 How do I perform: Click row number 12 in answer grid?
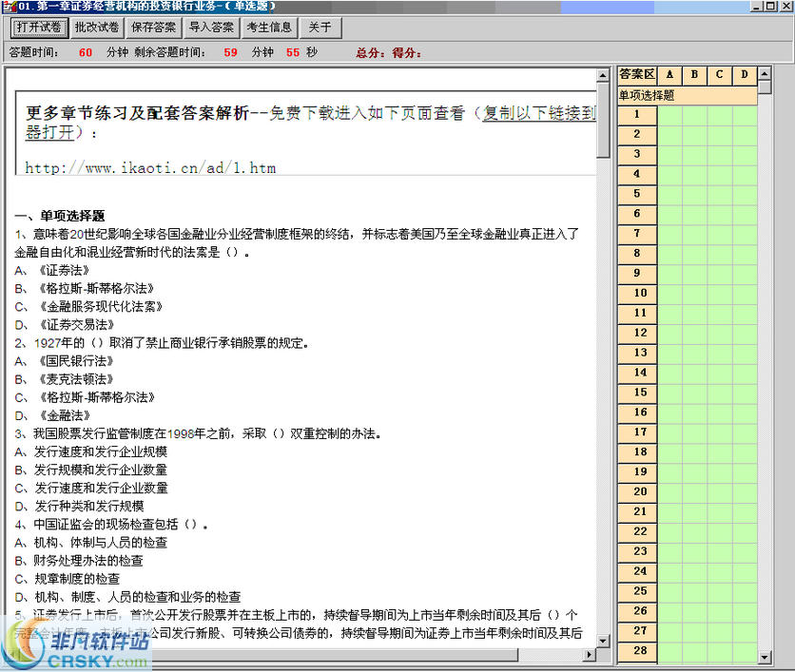point(637,333)
